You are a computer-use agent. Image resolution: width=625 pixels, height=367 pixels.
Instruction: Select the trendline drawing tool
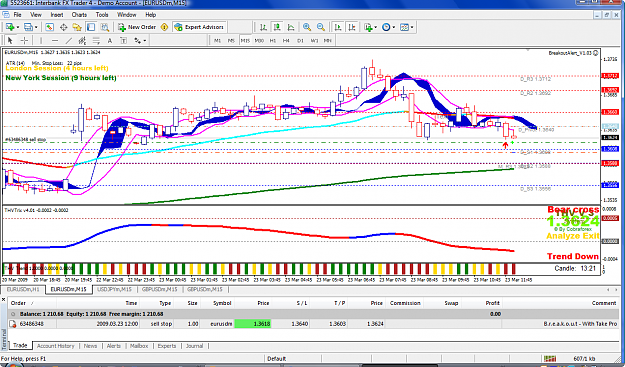tap(69, 40)
